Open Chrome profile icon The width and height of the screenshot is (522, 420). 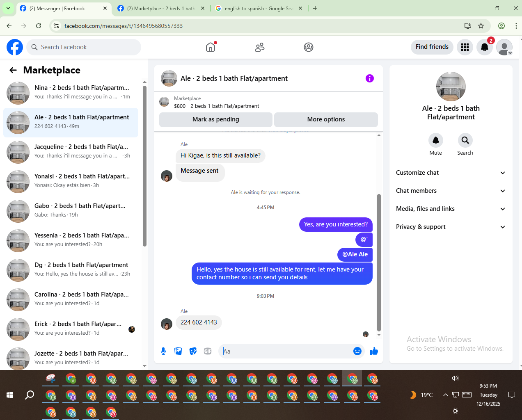pos(501,26)
